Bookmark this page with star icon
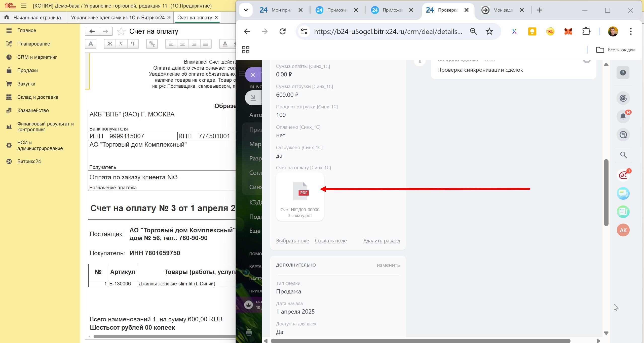644x343 pixels. pyautogui.click(x=489, y=31)
